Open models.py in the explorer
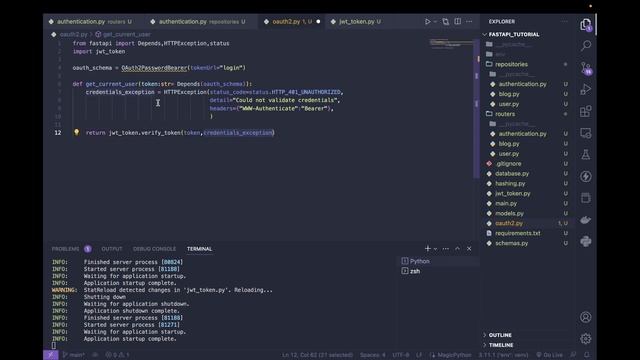The height and width of the screenshot is (360, 640). tap(509, 213)
